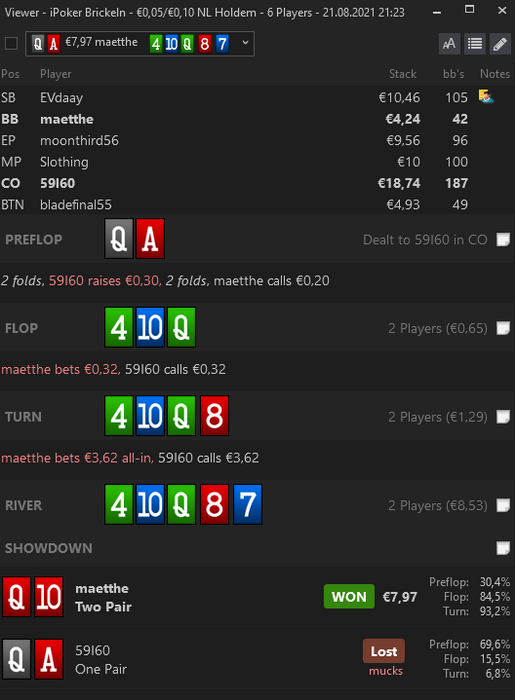The height and width of the screenshot is (700, 515).
Task: Add a note on the RIVER street
Action: pyautogui.click(x=503, y=505)
